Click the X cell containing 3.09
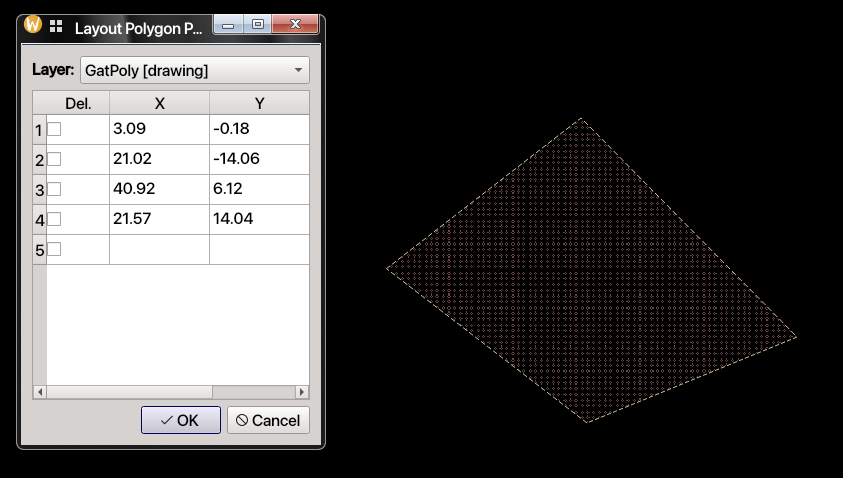Screen dimensions: 843x478 coord(159,130)
